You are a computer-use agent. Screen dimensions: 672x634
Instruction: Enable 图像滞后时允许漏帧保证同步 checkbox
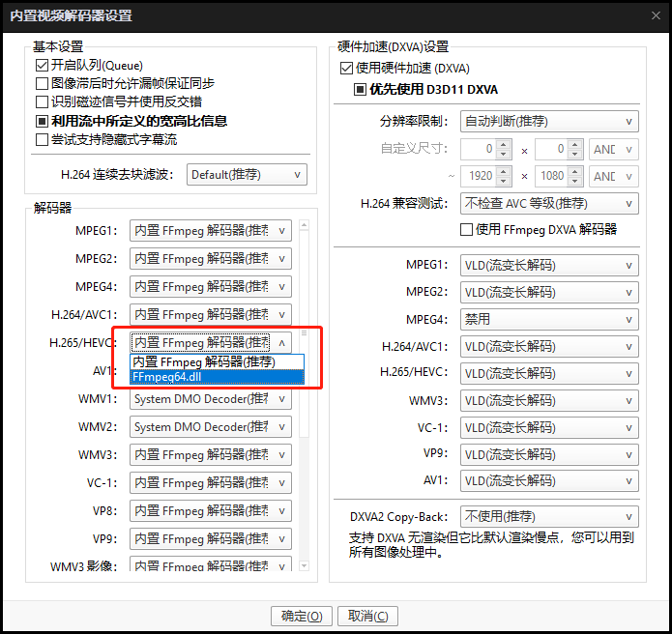click(x=42, y=83)
